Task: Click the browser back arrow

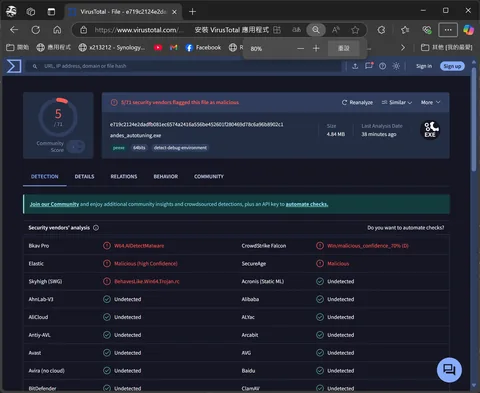Action: (x=14, y=30)
